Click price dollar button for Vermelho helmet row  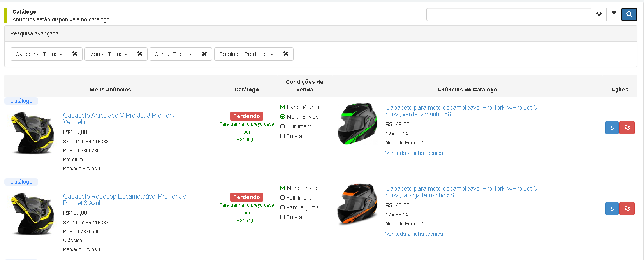612,128
